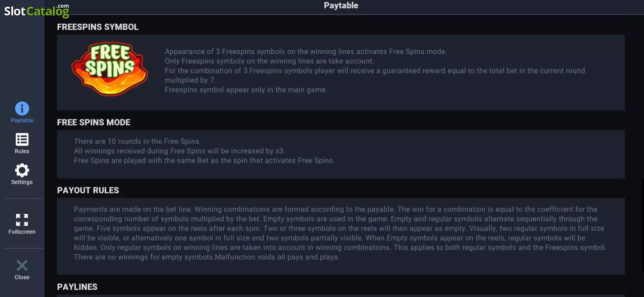Click the vertical scrollbar on the right edge

(643, 225)
